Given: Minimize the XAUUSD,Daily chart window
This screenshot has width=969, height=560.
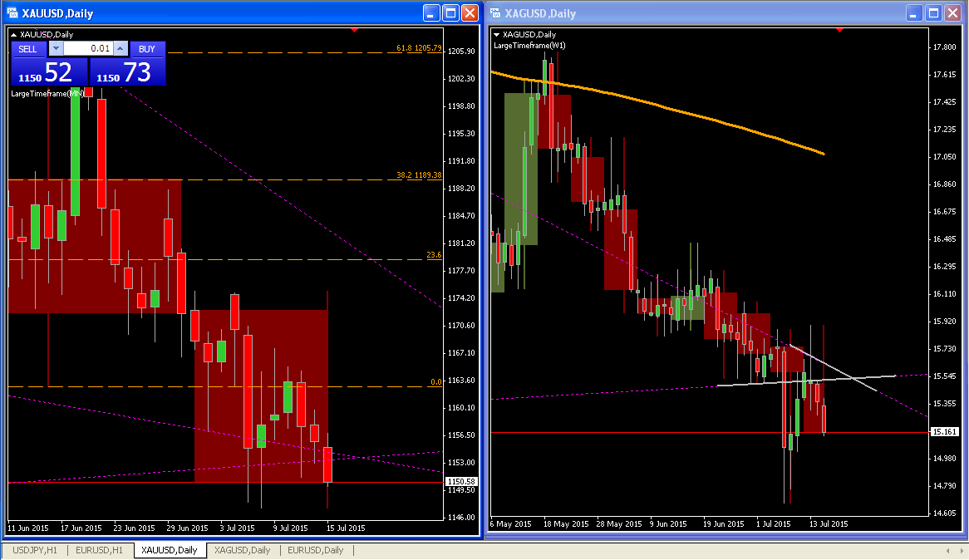Looking at the screenshot, I should pyautogui.click(x=431, y=13).
